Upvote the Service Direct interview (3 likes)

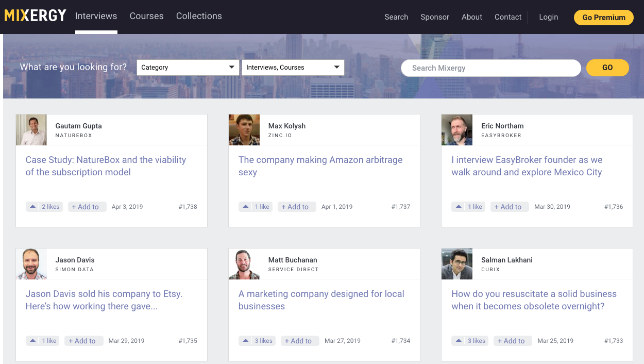pyautogui.click(x=257, y=341)
